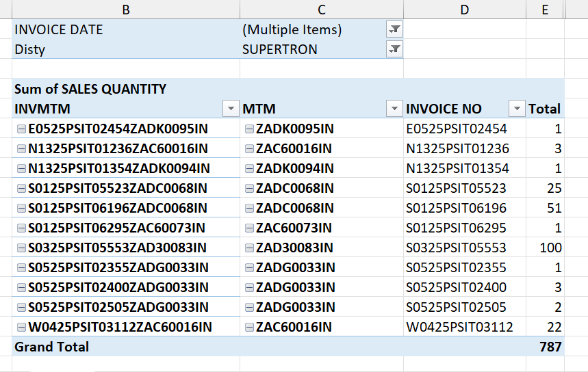Collapse the N1325PSIT01236ZAC60016IN row group
This screenshot has height=372, width=588.
coord(21,149)
